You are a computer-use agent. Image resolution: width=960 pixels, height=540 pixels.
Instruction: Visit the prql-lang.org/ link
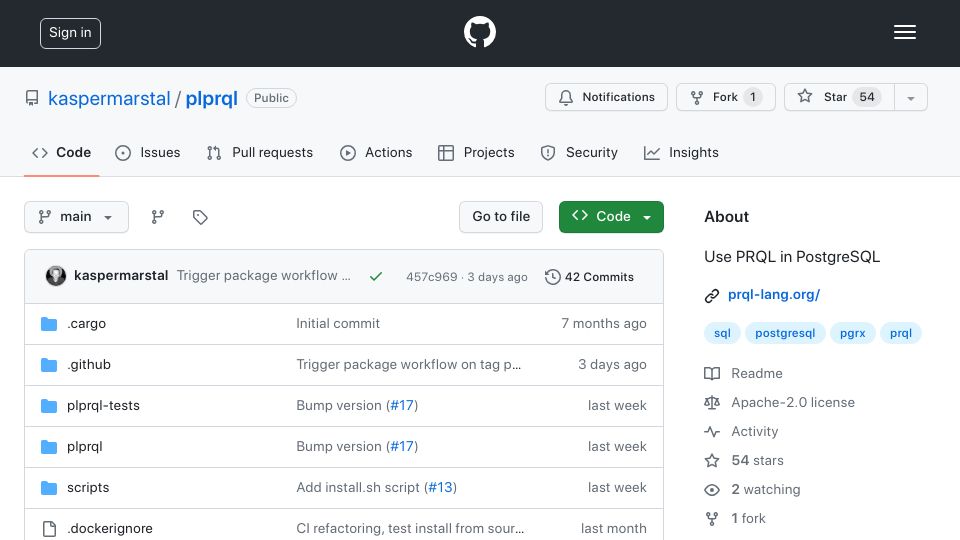pos(774,294)
